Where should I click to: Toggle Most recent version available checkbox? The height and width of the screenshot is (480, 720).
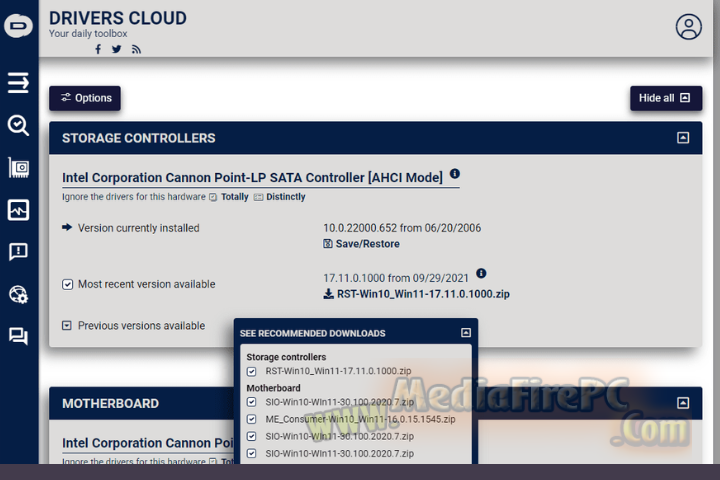(68, 284)
